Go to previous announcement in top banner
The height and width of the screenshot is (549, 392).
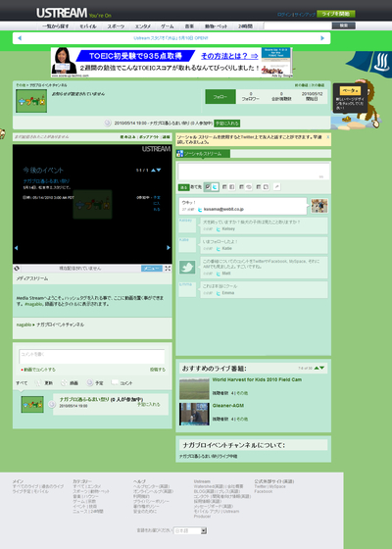[x=20, y=38]
